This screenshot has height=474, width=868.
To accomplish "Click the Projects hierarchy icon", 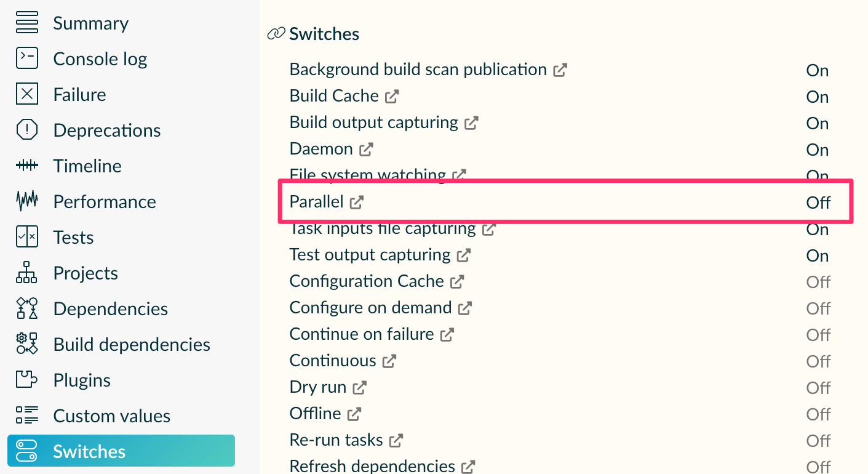I will click(x=26, y=273).
